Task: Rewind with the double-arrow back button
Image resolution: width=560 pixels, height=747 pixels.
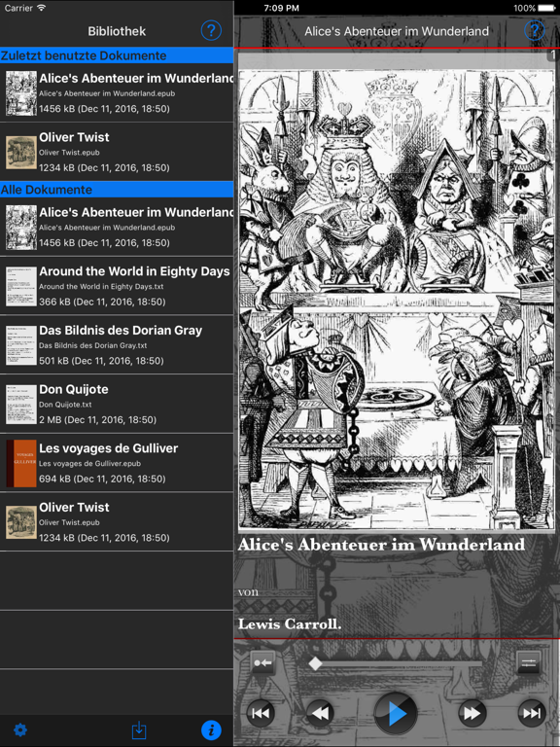Action: (x=320, y=713)
